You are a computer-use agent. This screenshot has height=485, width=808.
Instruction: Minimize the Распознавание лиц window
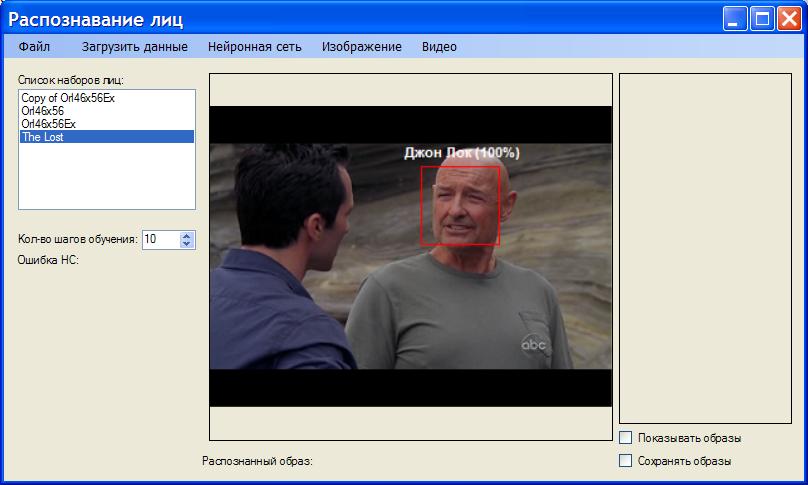(735, 19)
